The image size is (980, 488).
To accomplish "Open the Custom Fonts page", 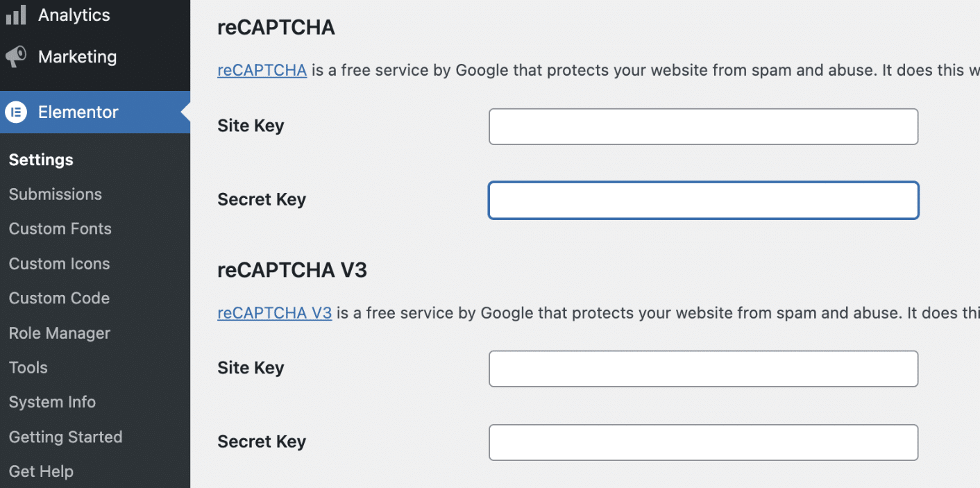I will [x=60, y=228].
